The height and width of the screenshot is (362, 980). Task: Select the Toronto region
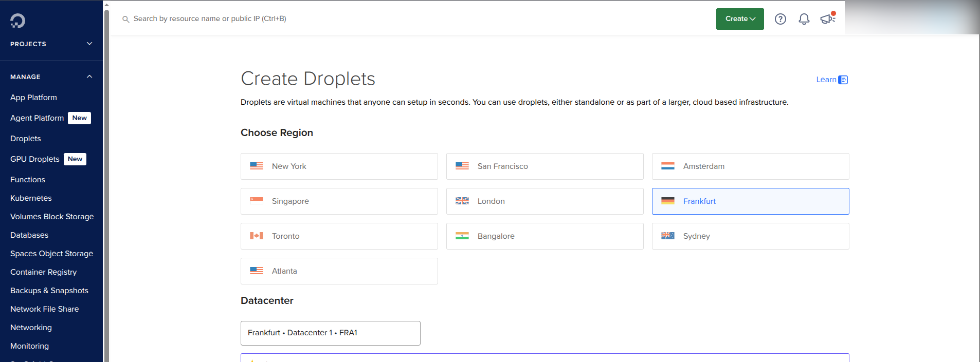[x=339, y=236]
